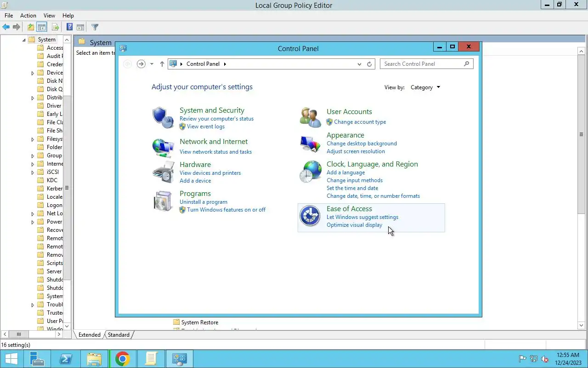
Task: Open File Explorer from the taskbar
Action: click(x=94, y=359)
